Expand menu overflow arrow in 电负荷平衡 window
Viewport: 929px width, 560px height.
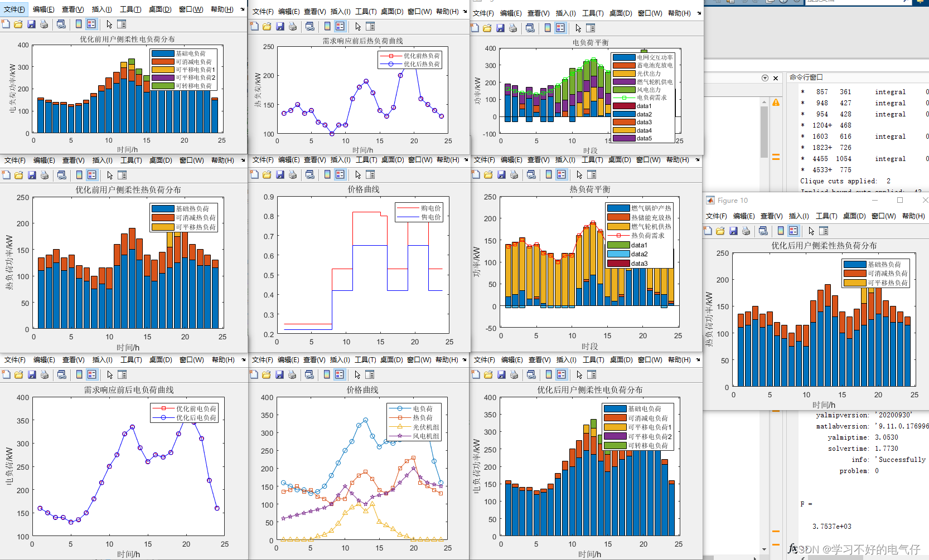click(x=699, y=13)
